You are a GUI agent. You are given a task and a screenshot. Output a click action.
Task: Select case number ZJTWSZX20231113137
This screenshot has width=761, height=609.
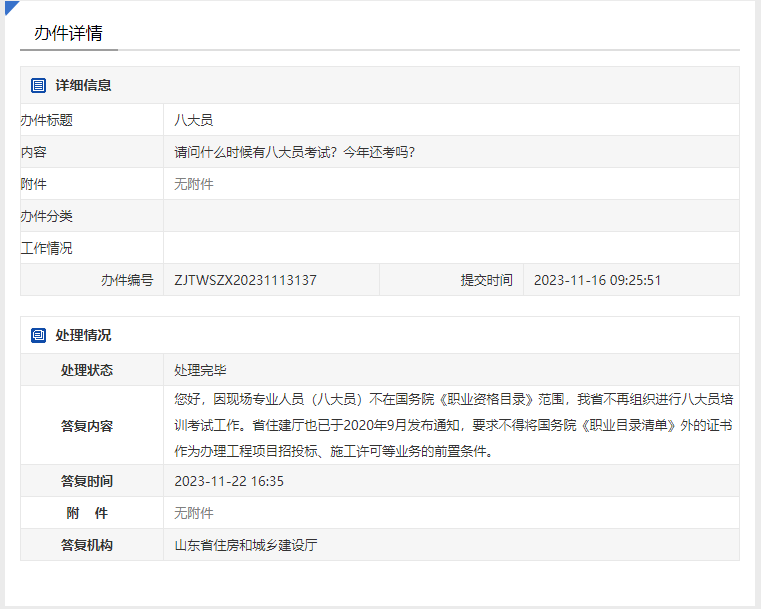245,280
